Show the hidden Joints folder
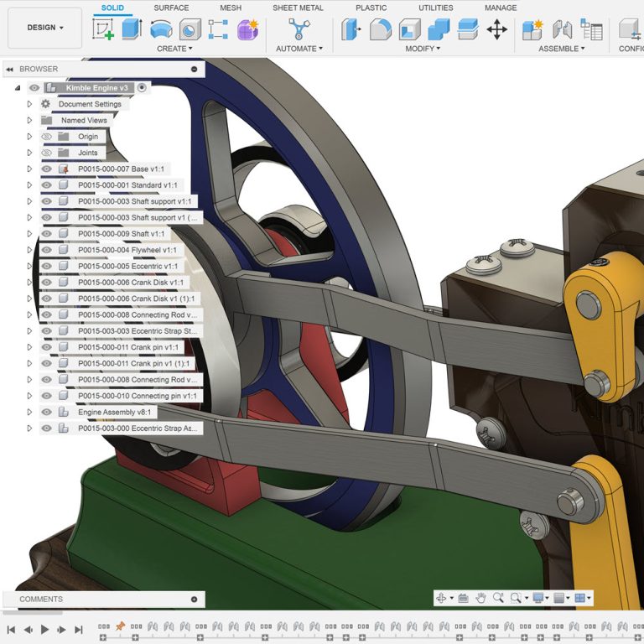 tap(47, 153)
